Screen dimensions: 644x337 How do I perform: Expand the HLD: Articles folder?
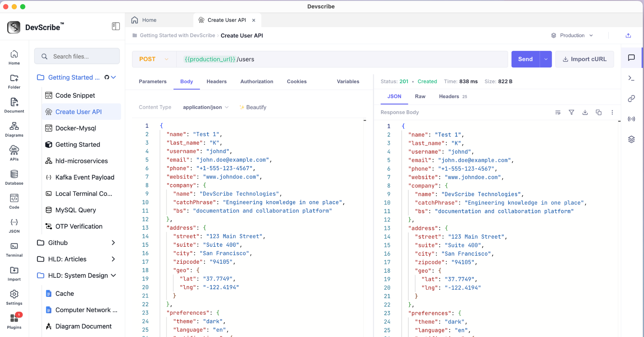tap(113, 259)
